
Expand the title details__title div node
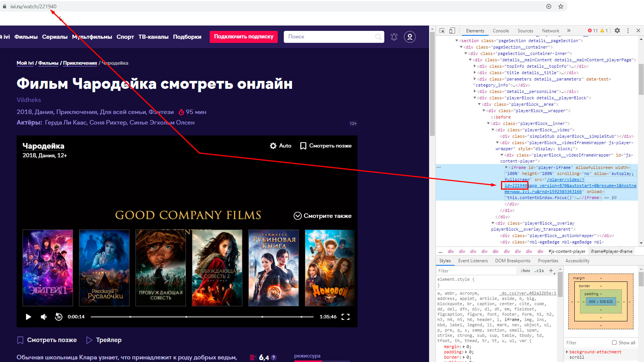click(x=475, y=73)
